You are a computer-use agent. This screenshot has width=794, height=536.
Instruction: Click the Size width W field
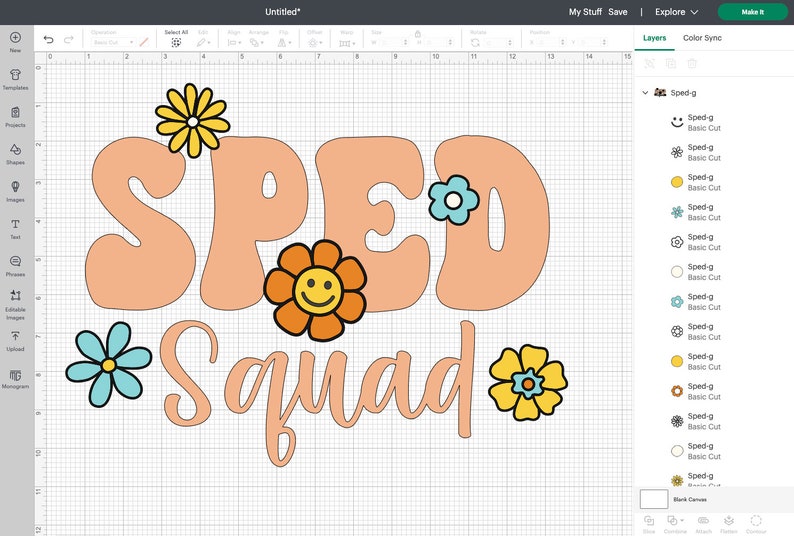[x=393, y=43]
